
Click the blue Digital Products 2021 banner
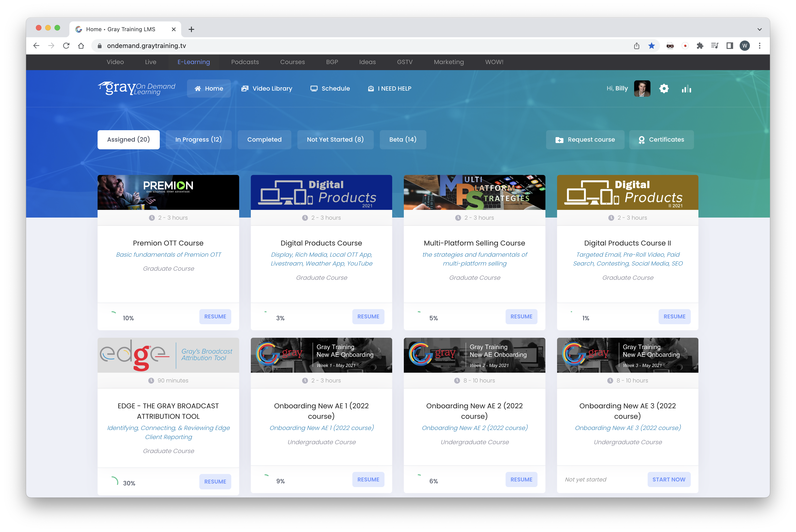click(x=321, y=192)
